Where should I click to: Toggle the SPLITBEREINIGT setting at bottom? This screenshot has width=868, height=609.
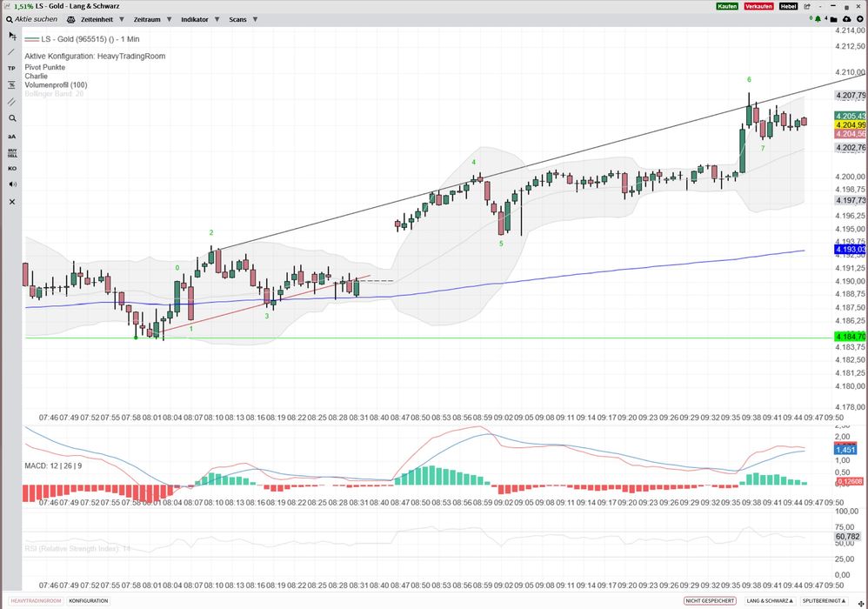click(x=822, y=601)
